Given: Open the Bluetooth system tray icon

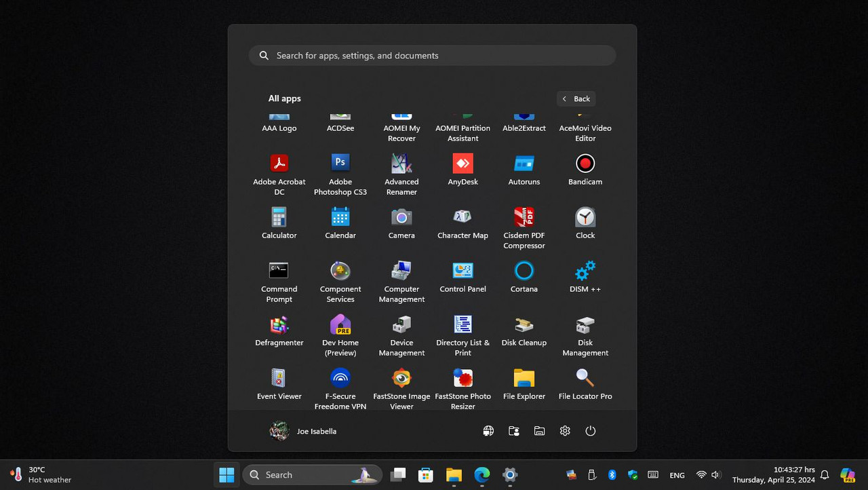Looking at the screenshot, I should point(612,474).
